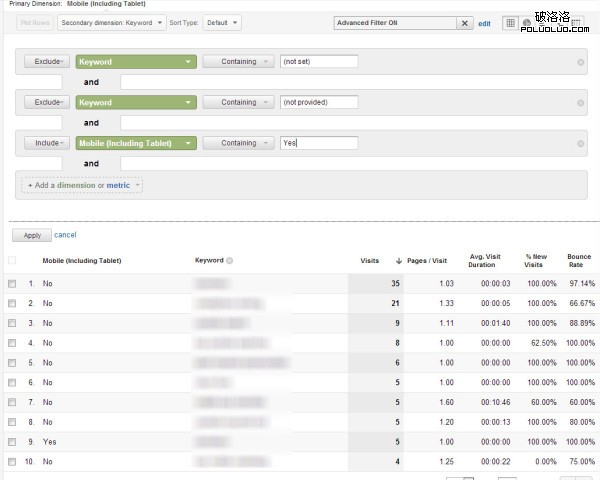
Task: Remove the (not provided) keyword filter row
Action: [581, 102]
